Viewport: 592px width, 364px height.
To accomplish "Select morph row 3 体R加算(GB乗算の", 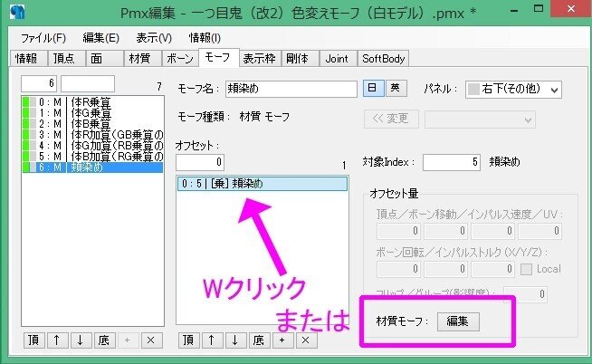I will (92, 135).
